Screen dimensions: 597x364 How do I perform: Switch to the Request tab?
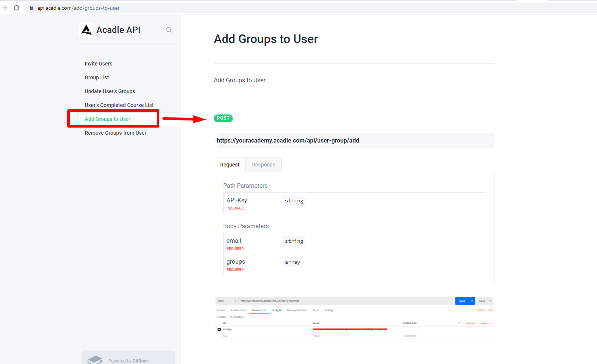(230, 165)
